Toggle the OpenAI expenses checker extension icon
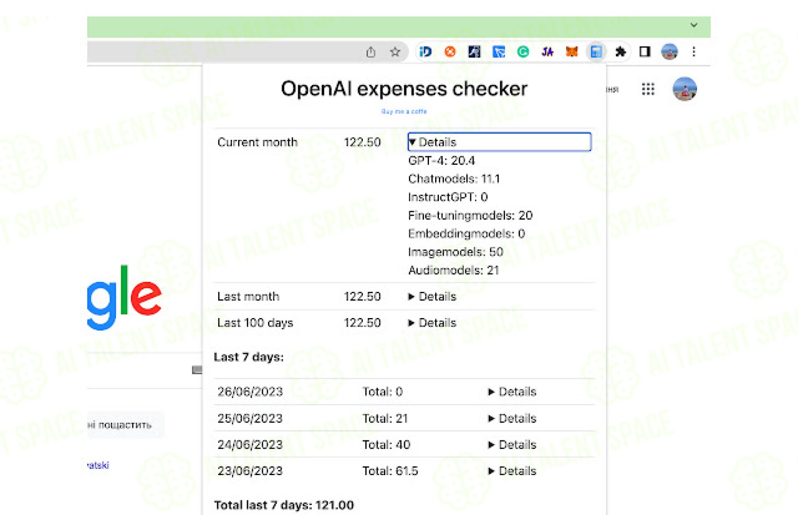Image resolution: width=798 pixels, height=532 pixels. tap(596, 52)
